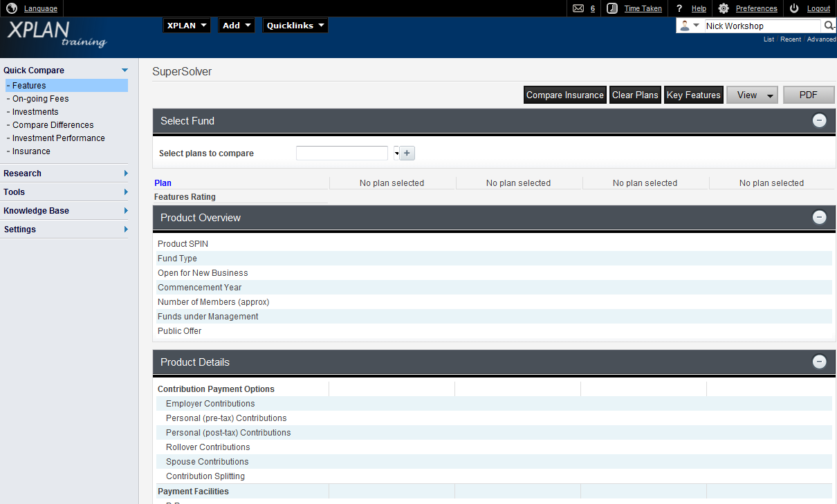The image size is (837, 504).
Task: Expand the Tools sidebar group
Action: click(126, 192)
